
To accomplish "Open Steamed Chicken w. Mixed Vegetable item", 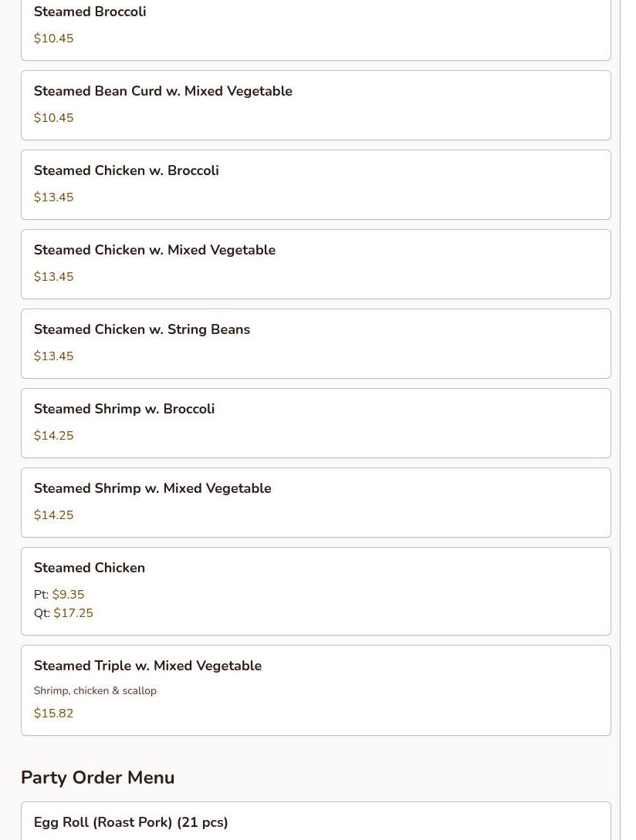I will tap(316, 264).
